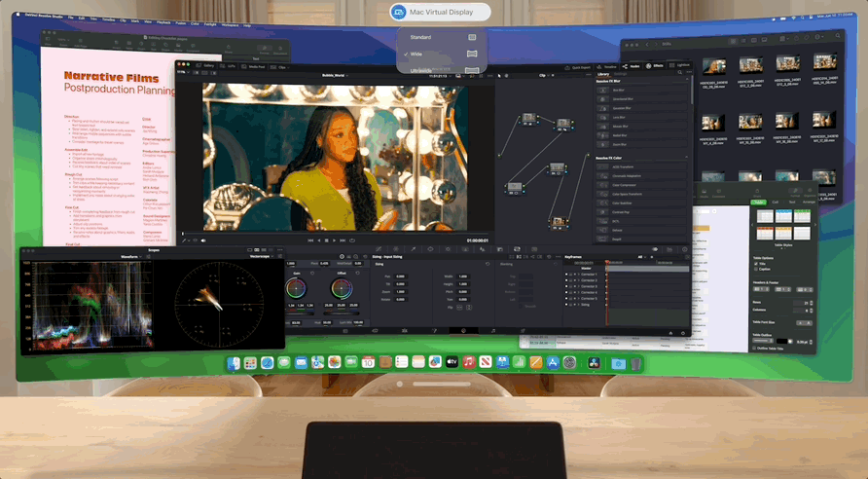Toggle the Timeline panel button
The image size is (868, 479).
point(607,66)
